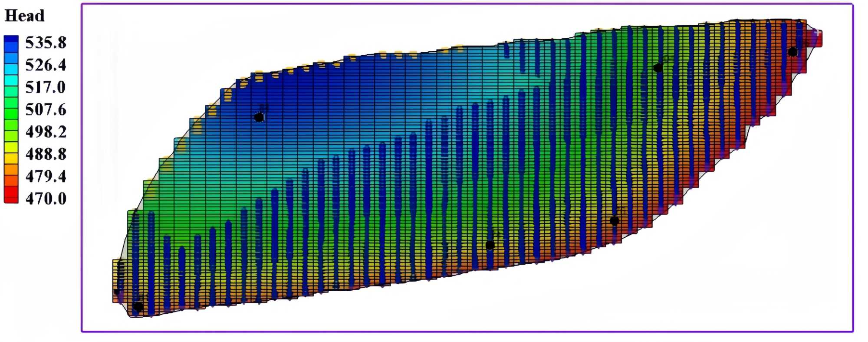Image resolution: width=868 pixels, height=342 pixels.
Task: Click the 526.4 legend value label
Action: tap(46, 65)
